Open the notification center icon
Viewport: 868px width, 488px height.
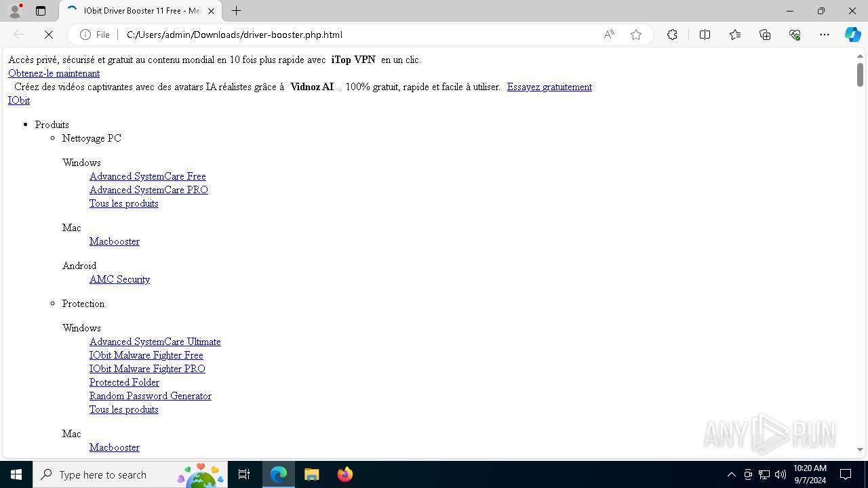tap(846, 474)
